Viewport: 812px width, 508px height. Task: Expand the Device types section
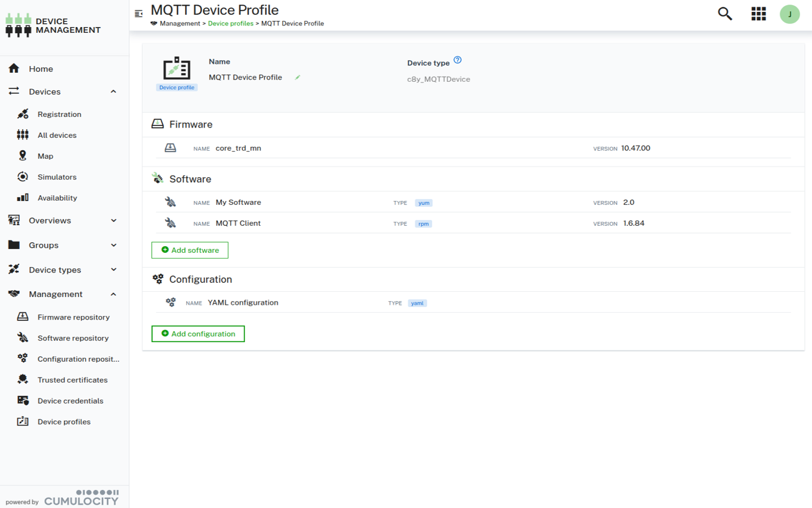click(112, 270)
